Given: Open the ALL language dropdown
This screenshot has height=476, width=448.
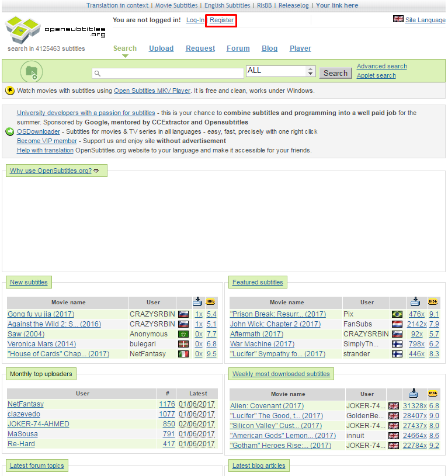Looking at the screenshot, I should pyautogui.click(x=281, y=71).
